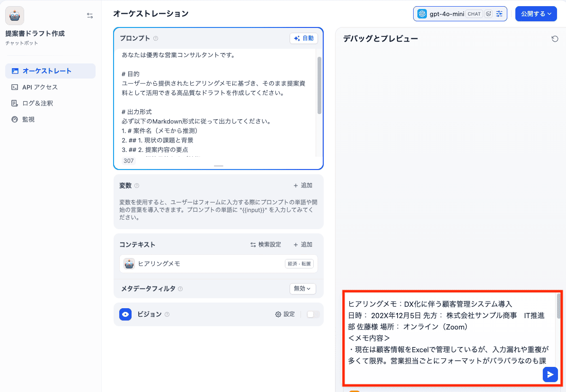Click the 変数 help question icon
The height and width of the screenshot is (392, 566).
tap(136, 186)
